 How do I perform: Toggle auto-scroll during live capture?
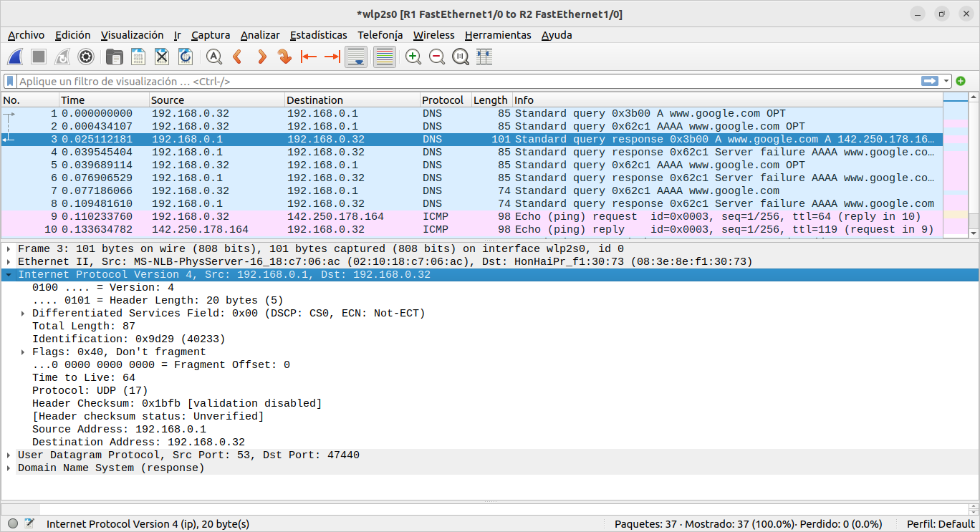(356, 57)
